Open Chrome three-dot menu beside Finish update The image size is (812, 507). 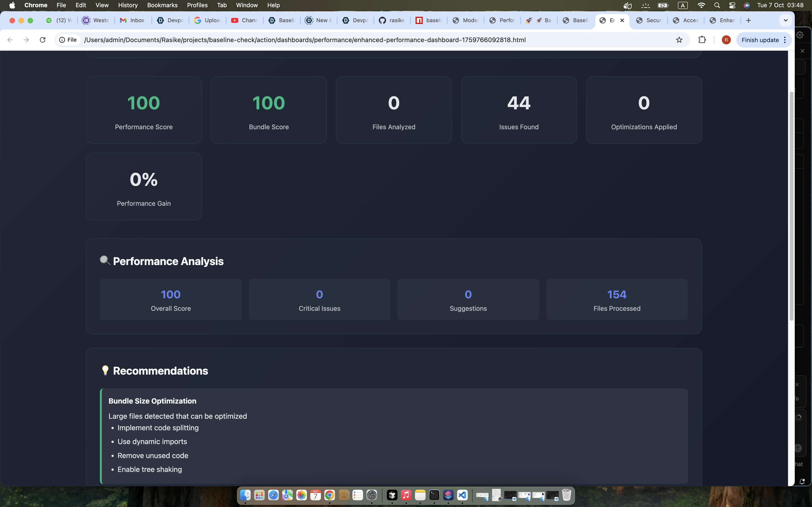pyautogui.click(x=785, y=40)
